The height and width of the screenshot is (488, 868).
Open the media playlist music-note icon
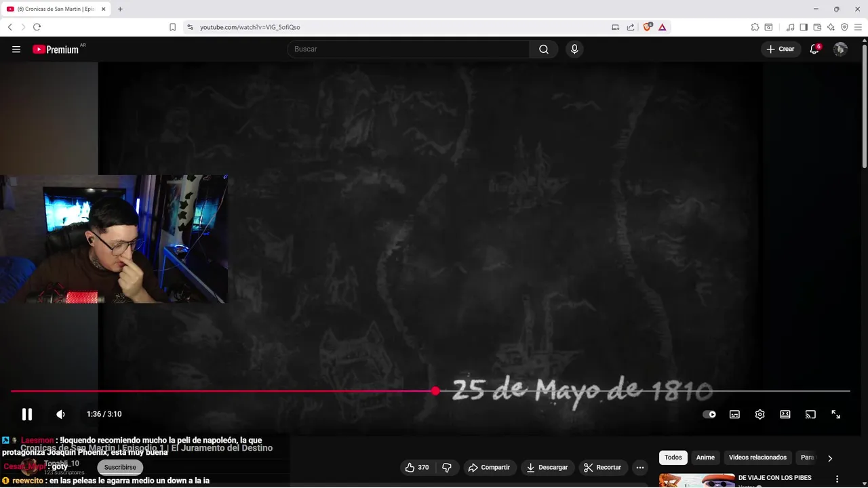click(x=790, y=27)
